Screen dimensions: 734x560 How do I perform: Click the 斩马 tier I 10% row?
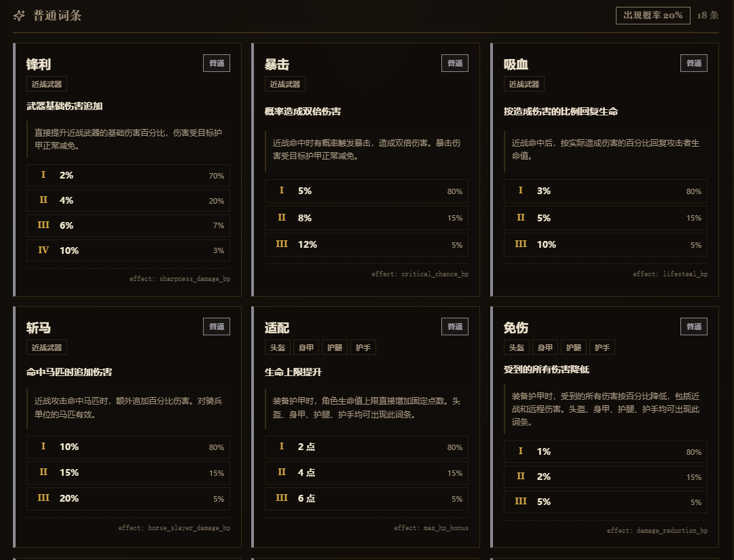[x=128, y=447]
